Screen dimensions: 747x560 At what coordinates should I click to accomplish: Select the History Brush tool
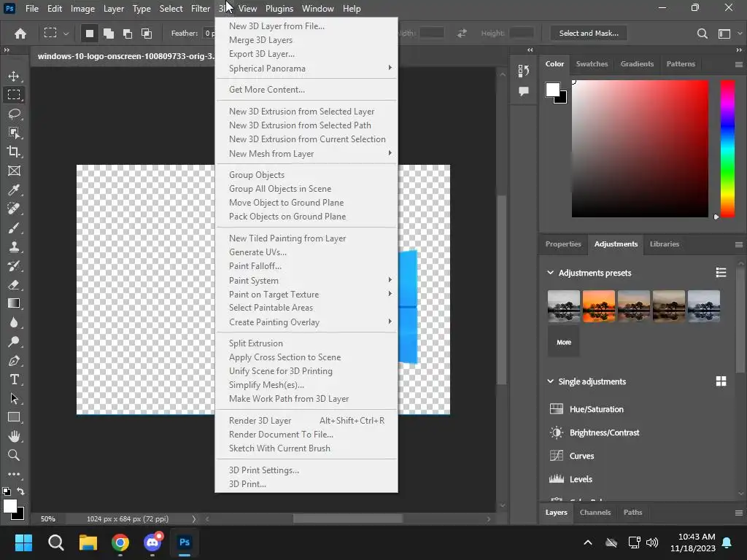[14, 265]
